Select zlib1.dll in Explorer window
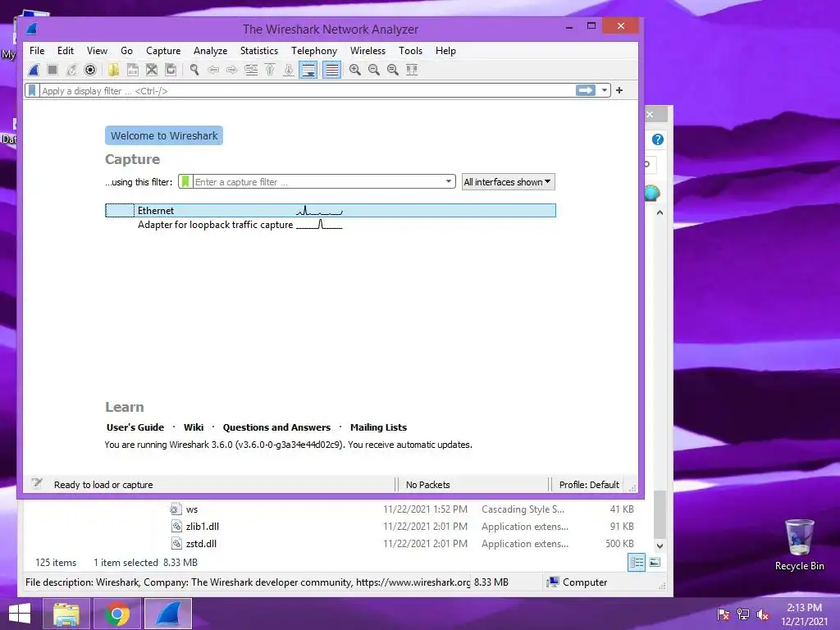The width and height of the screenshot is (840, 630). (x=202, y=526)
